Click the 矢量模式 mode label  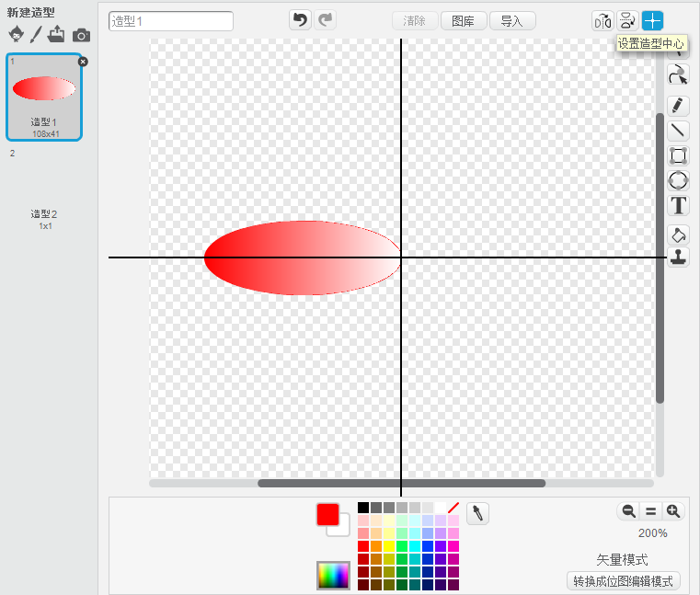622,560
